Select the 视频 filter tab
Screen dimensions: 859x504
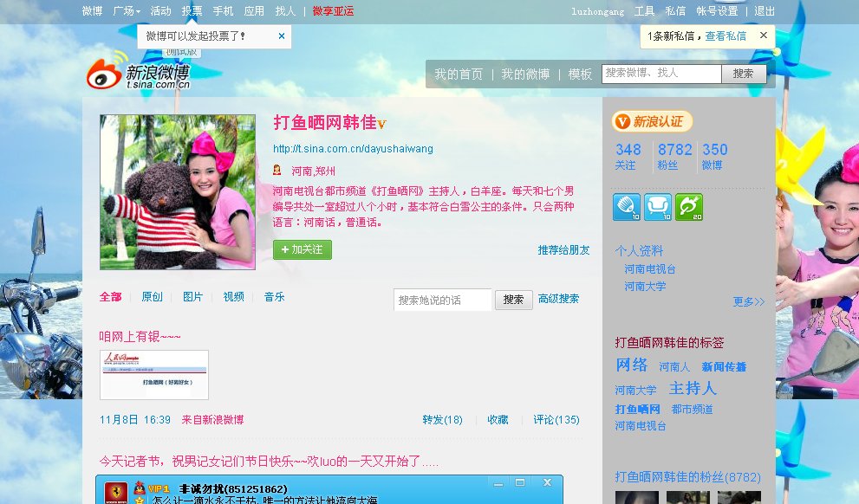[x=233, y=297]
